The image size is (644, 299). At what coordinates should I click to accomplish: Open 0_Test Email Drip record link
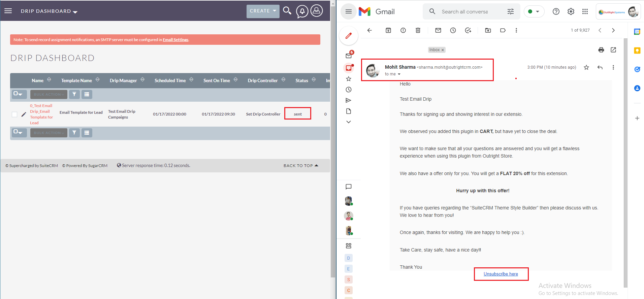41,114
